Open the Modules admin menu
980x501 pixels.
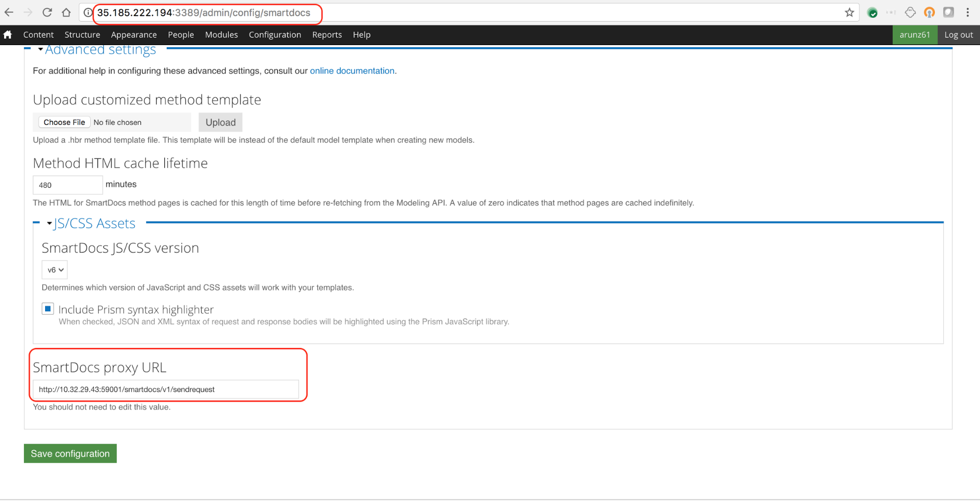pos(221,35)
